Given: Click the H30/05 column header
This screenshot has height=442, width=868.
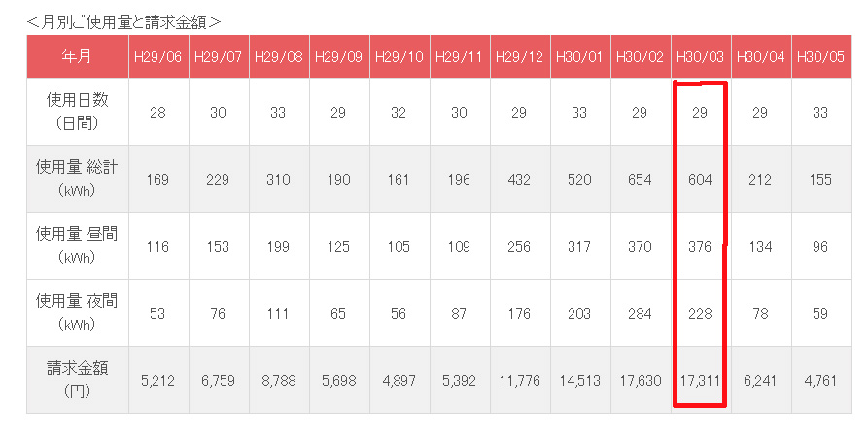Looking at the screenshot, I should pyautogui.click(x=820, y=56).
